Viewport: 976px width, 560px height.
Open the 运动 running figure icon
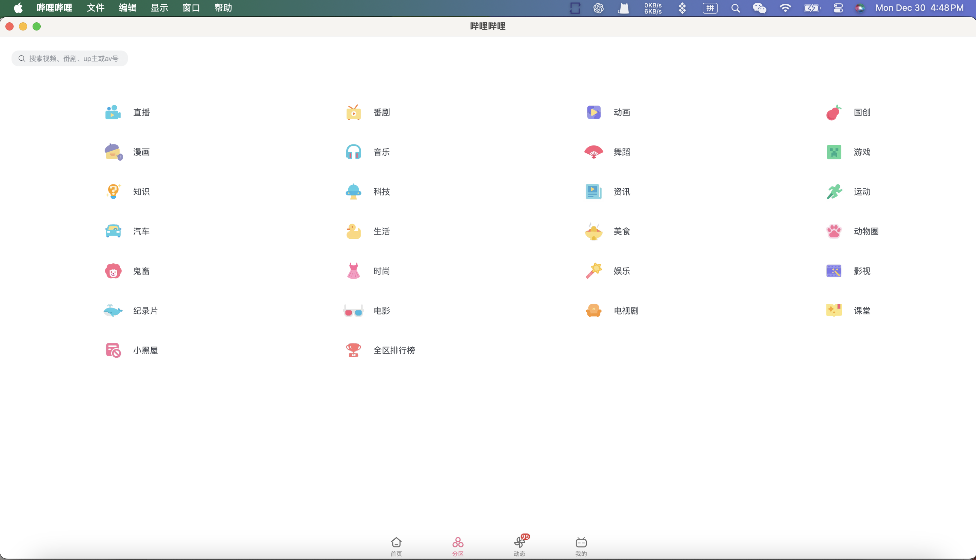[834, 192]
